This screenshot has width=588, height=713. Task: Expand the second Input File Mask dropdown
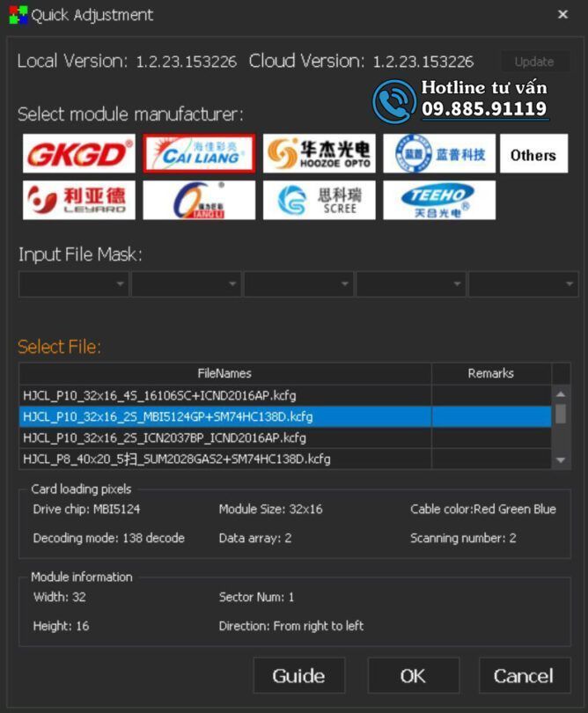(x=187, y=284)
